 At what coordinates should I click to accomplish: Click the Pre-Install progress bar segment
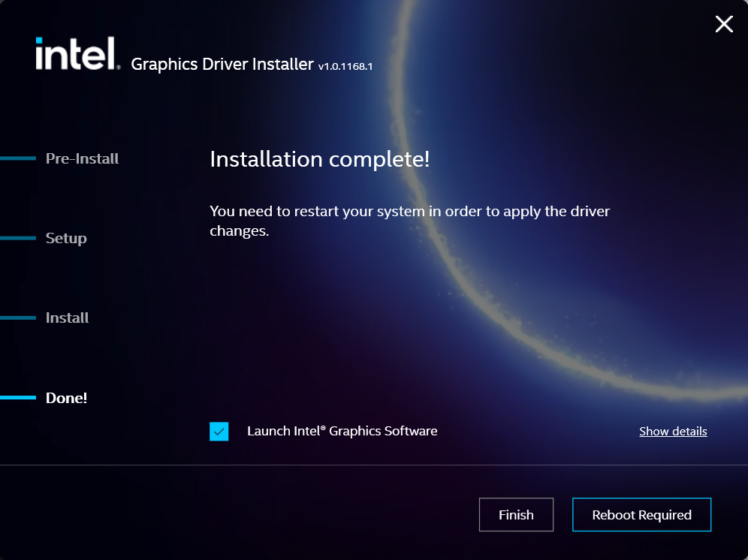pyautogui.click(x=19, y=158)
